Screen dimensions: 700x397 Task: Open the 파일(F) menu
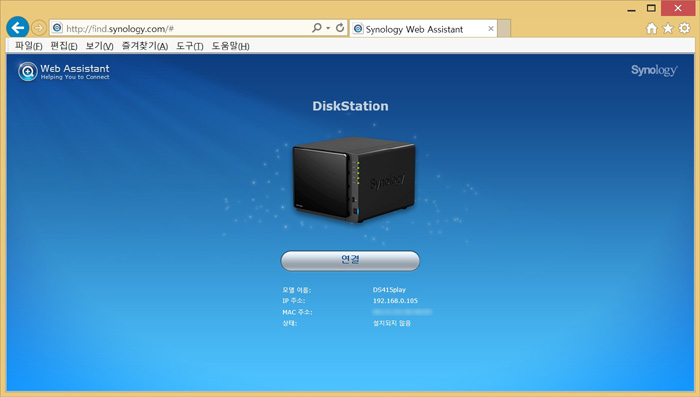28,46
